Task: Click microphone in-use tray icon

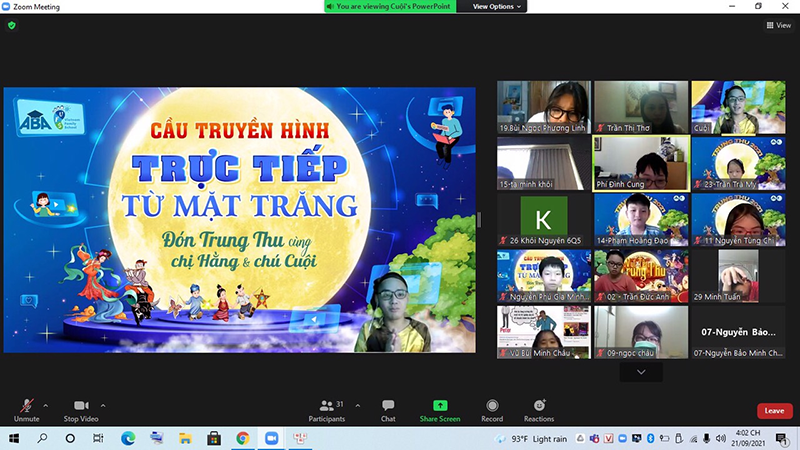Action: 707,438
